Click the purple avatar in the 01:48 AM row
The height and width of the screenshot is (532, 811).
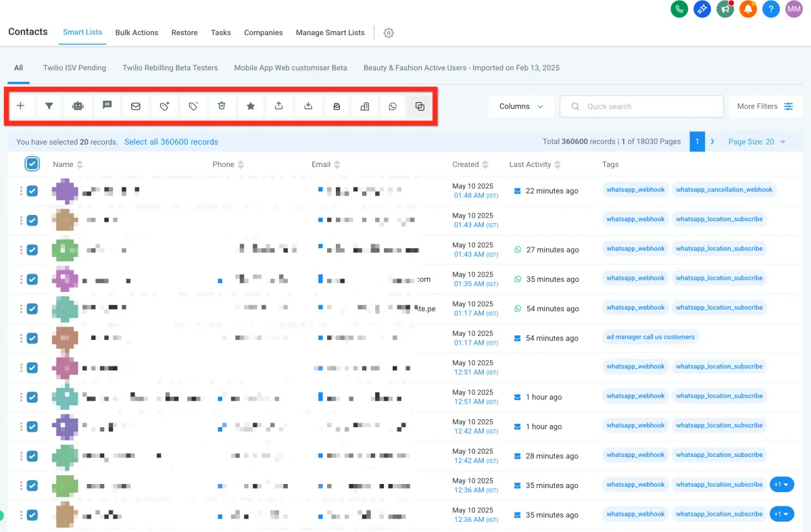(65, 191)
